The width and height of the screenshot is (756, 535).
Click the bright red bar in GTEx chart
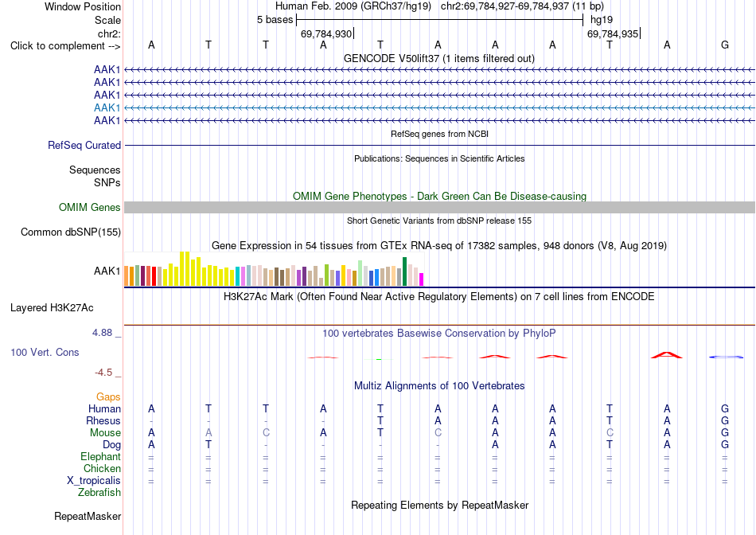click(x=154, y=276)
